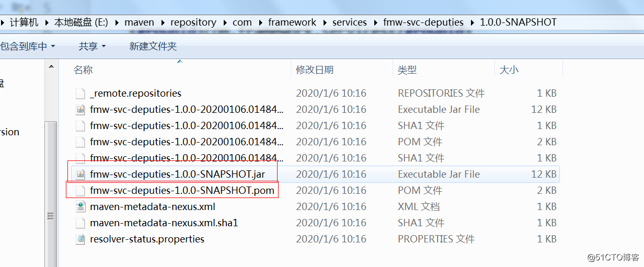
Task: Click the date of resolver-status.properties row
Action: [x=331, y=239]
